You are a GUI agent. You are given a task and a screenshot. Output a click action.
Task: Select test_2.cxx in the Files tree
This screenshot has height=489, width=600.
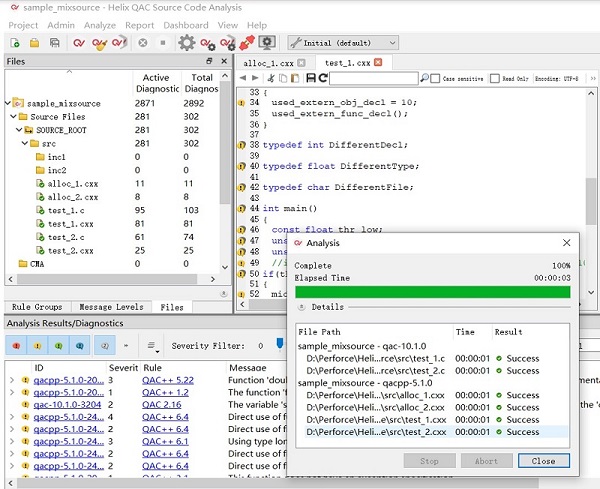point(70,251)
